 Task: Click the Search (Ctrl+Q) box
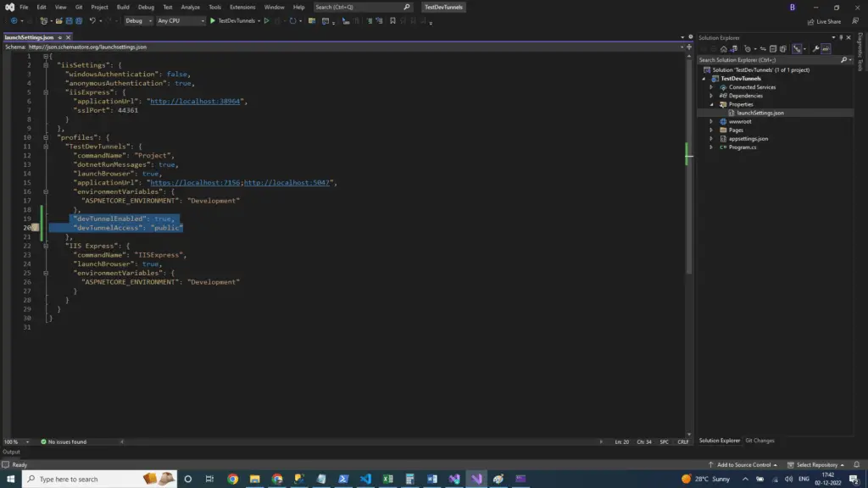point(363,7)
